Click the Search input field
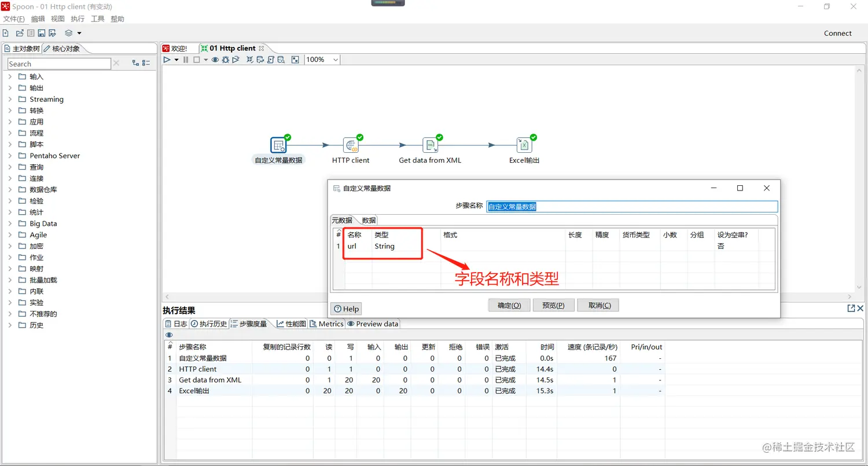This screenshot has height=466, width=868. pyautogui.click(x=59, y=64)
